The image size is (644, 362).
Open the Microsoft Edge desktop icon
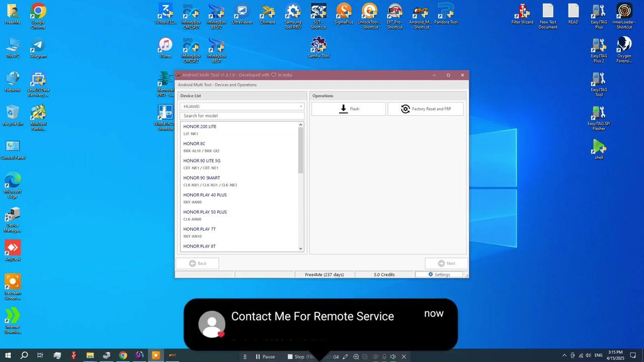point(13,186)
